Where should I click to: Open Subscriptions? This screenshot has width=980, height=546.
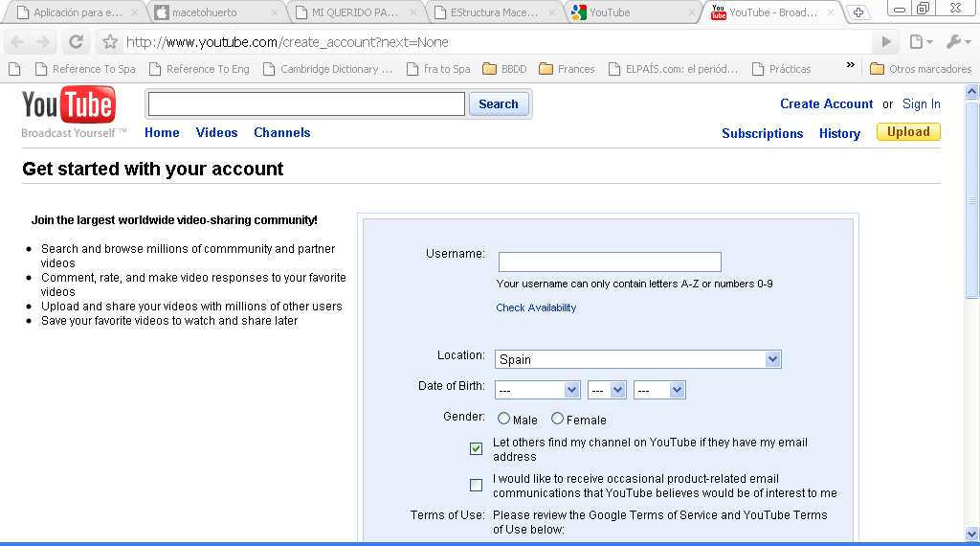point(763,133)
